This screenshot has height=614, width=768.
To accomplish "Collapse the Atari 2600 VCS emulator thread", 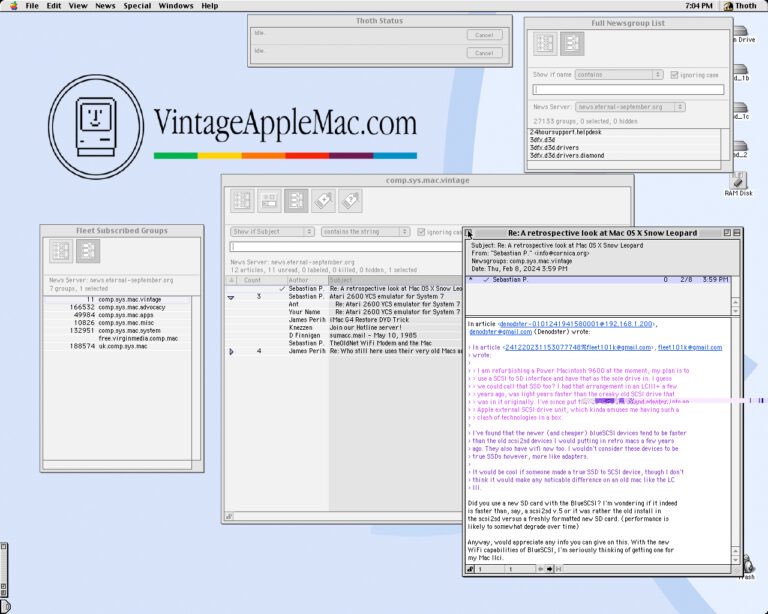I will coord(231,297).
